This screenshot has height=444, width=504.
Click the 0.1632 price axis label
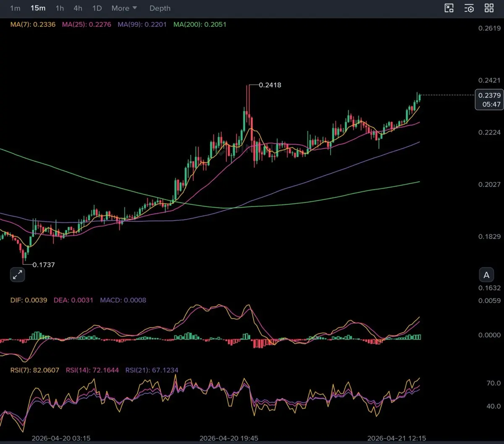[x=489, y=288]
